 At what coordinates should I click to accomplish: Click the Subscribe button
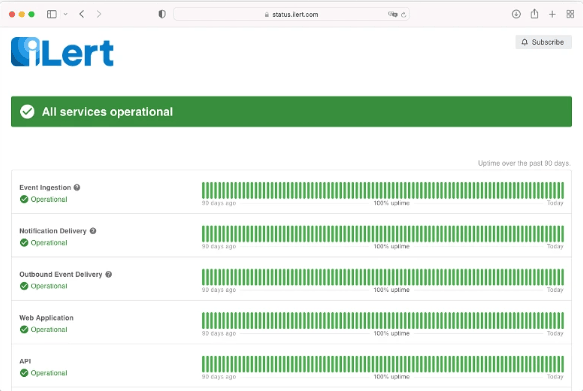(543, 42)
